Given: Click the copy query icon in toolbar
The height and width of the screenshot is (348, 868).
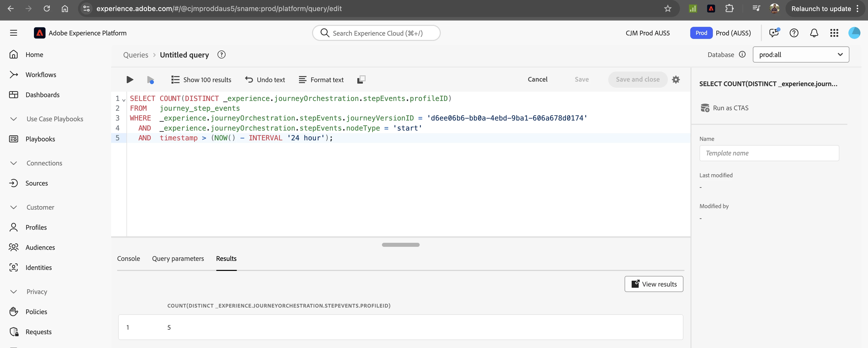Looking at the screenshot, I should point(361,80).
